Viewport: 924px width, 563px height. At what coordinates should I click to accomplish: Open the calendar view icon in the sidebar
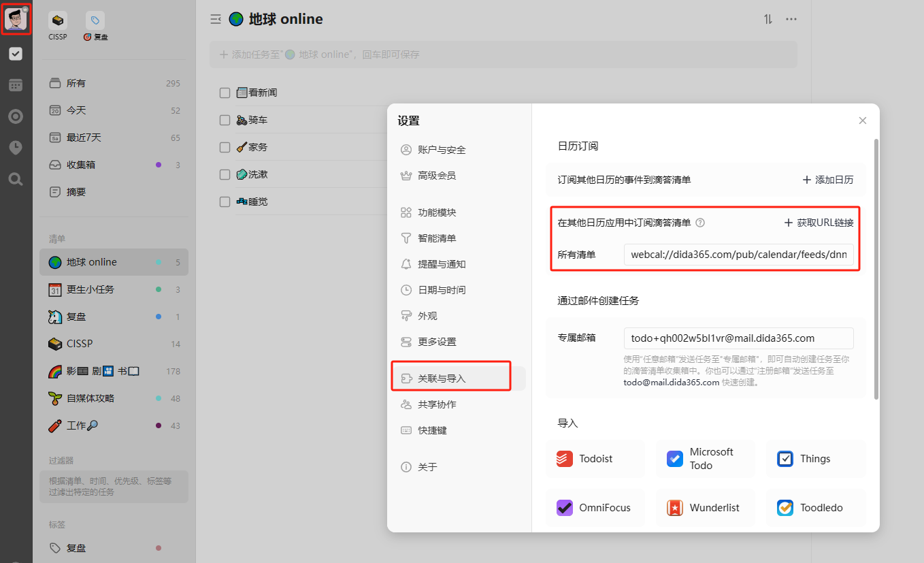16,85
